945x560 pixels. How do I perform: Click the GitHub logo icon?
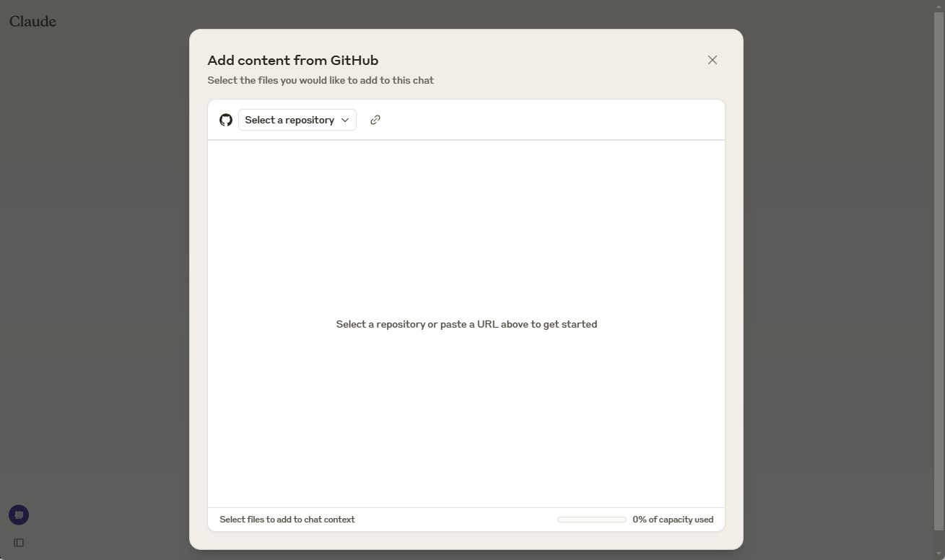pos(226,120)
